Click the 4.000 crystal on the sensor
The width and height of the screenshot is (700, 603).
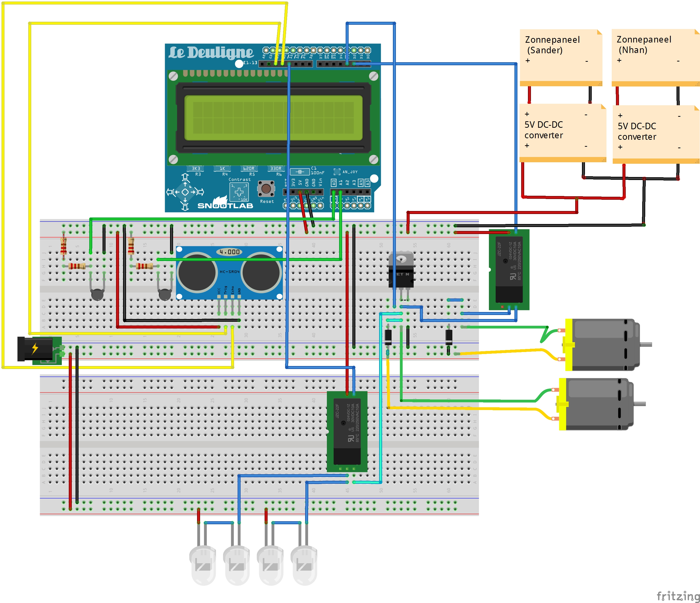pos(229,252)
